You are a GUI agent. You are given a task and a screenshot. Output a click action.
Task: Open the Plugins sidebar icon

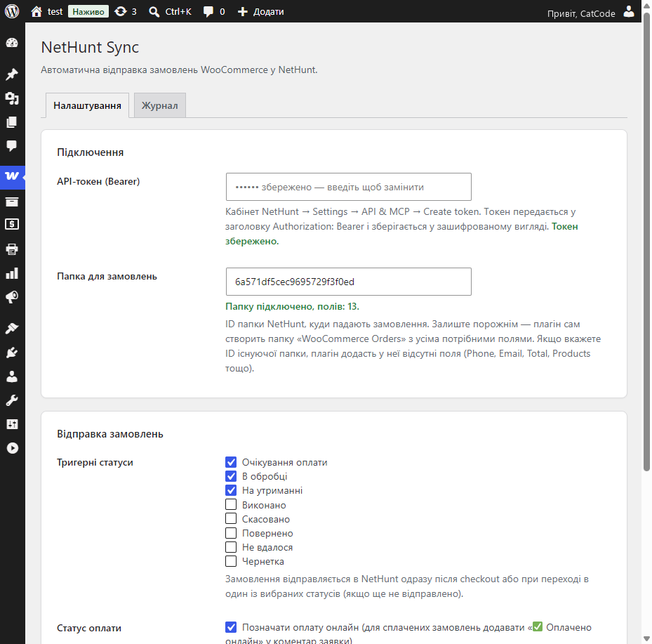point(12,353)
